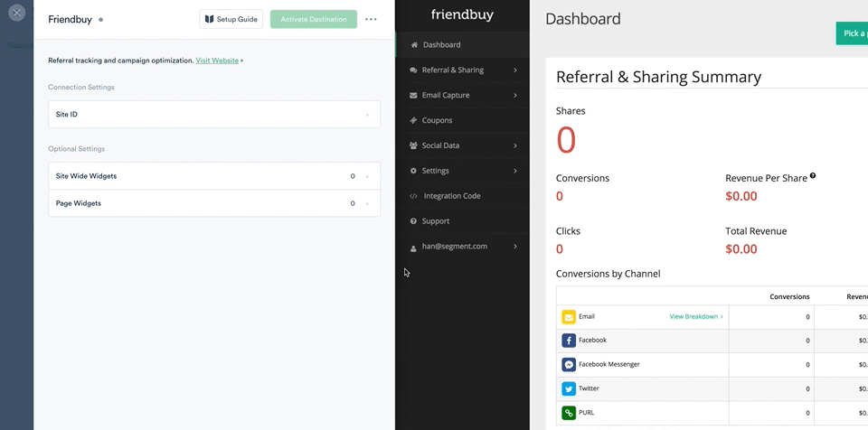Click the Conversions value 0
The width and height of the screenshot is (868, 430).
559,196
